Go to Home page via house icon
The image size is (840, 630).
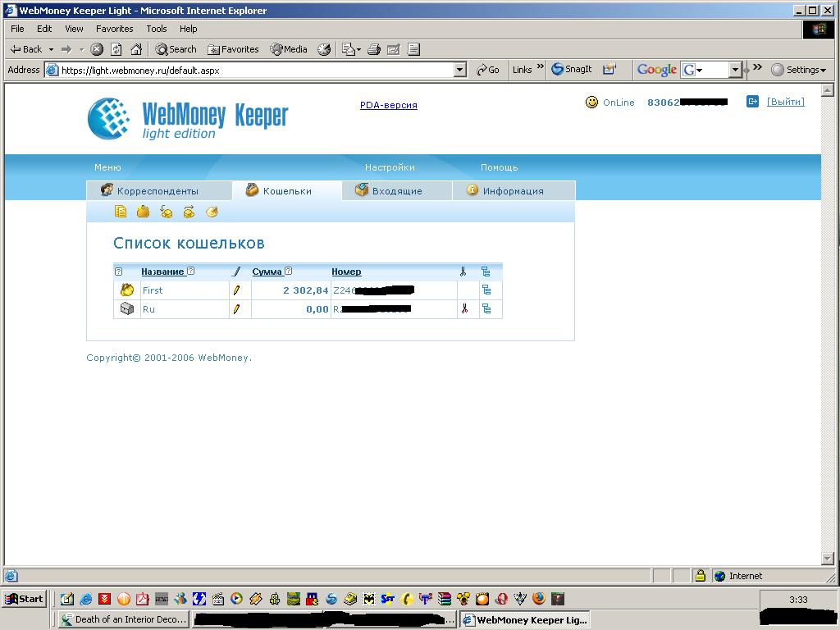[x=137, y=49]
